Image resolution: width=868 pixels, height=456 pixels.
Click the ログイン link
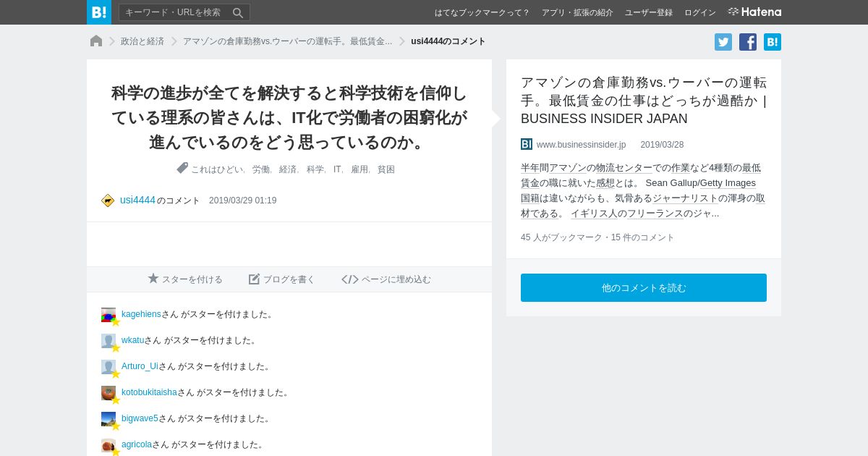(700, 12)
